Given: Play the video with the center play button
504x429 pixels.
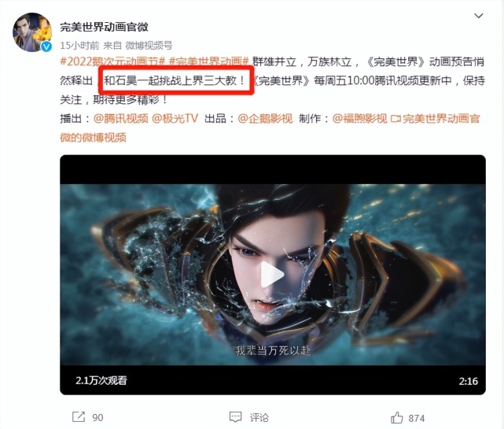Looking at the screenshot, I should point(272,275).
